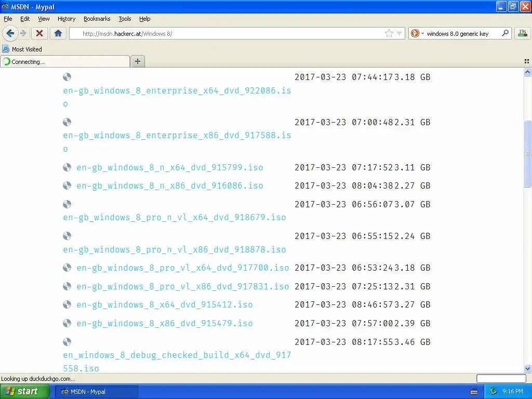Click disc icon for pro_n_vl_x86 iso

pyautogui.click(x=67, y=236)
